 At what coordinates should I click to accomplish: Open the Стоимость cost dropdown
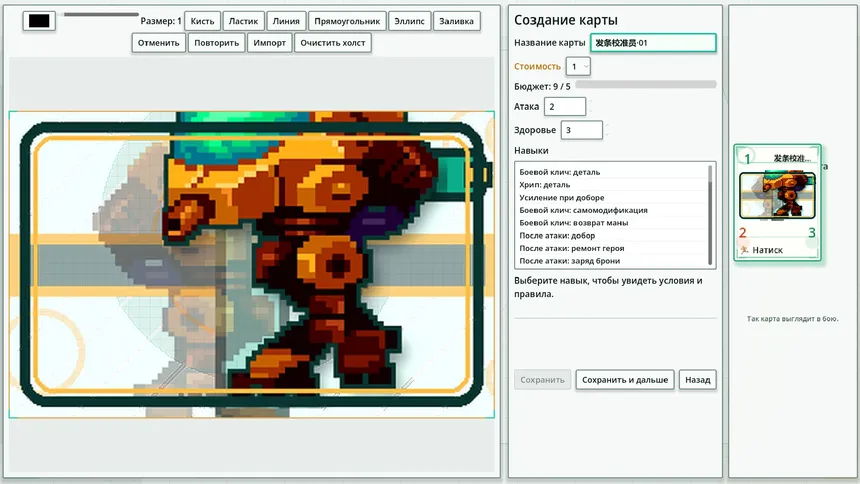point(578,66)
